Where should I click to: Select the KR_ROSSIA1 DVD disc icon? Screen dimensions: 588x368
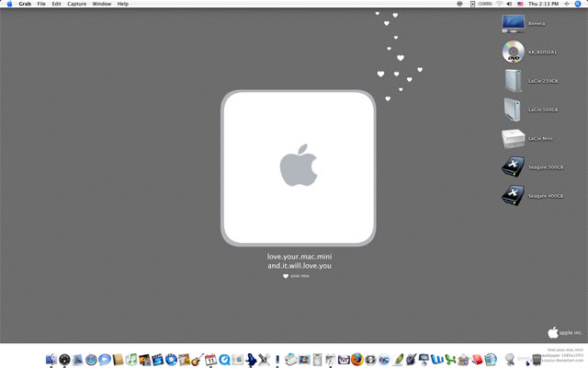pyautogui.click(x=513, y=52)
